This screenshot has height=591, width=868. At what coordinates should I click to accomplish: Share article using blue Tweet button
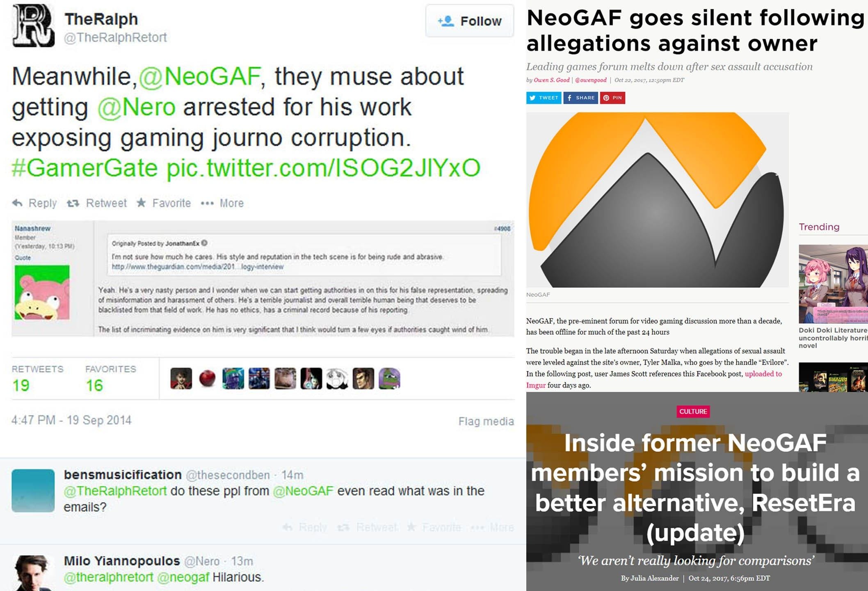click(x=544, y=98)
